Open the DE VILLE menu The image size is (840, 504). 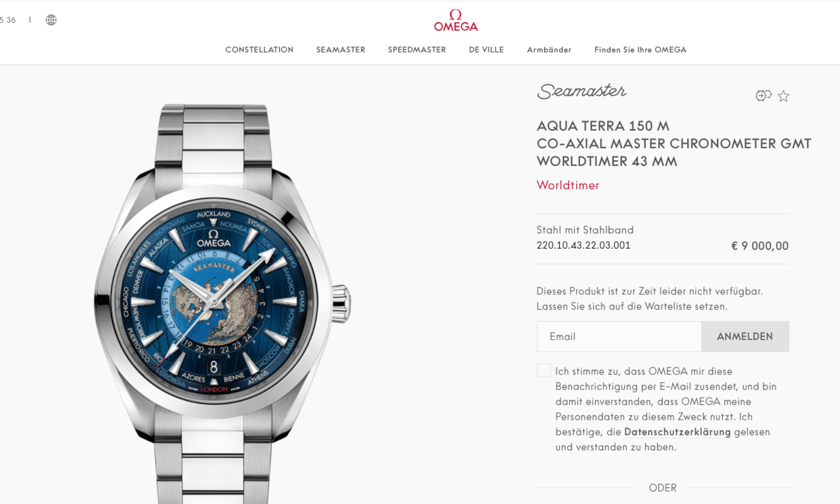click(486, 50)
